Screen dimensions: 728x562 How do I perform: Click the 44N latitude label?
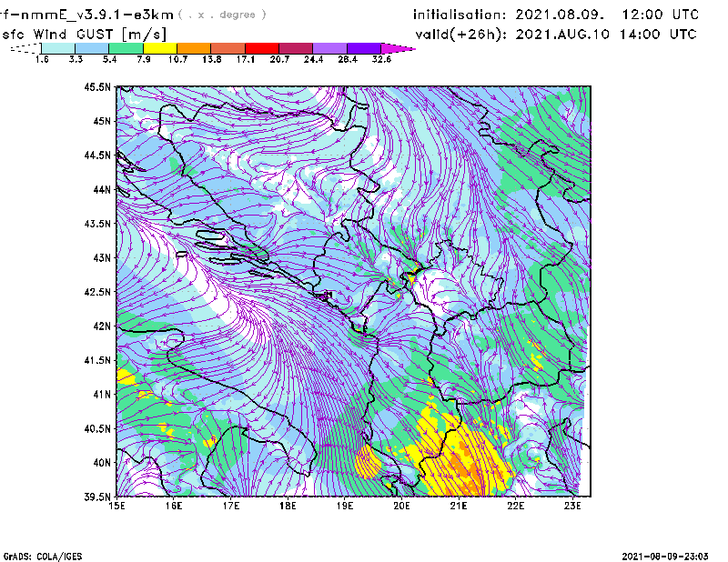102,189
